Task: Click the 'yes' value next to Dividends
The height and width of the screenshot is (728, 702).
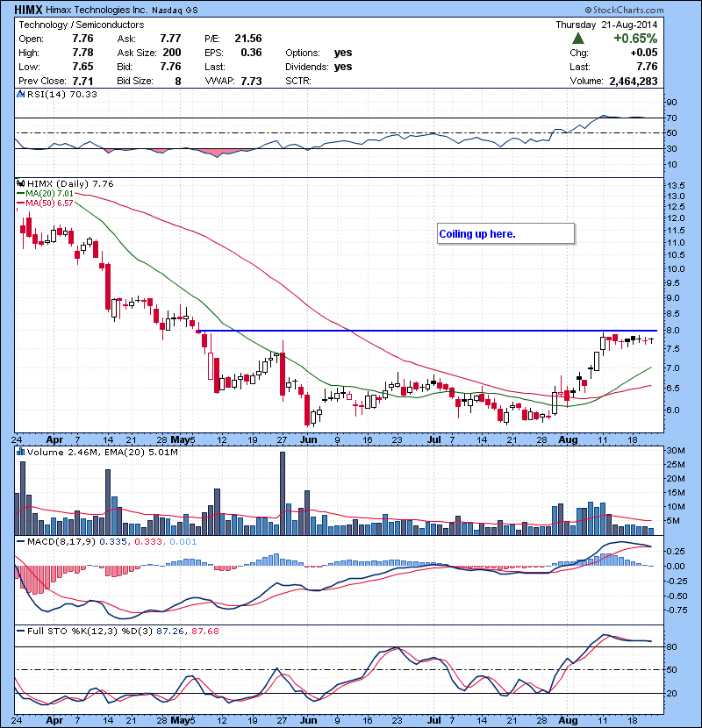Action: (x=343, y=67)
